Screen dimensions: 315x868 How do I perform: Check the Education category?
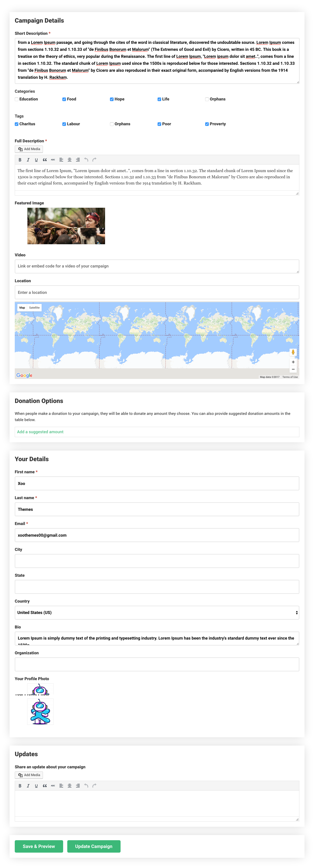17,99
